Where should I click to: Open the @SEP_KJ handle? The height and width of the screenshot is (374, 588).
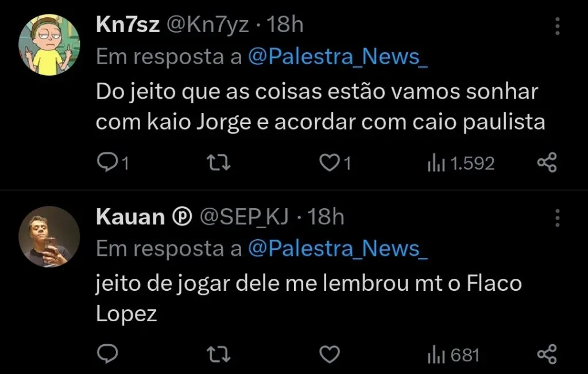coord(243,217)
